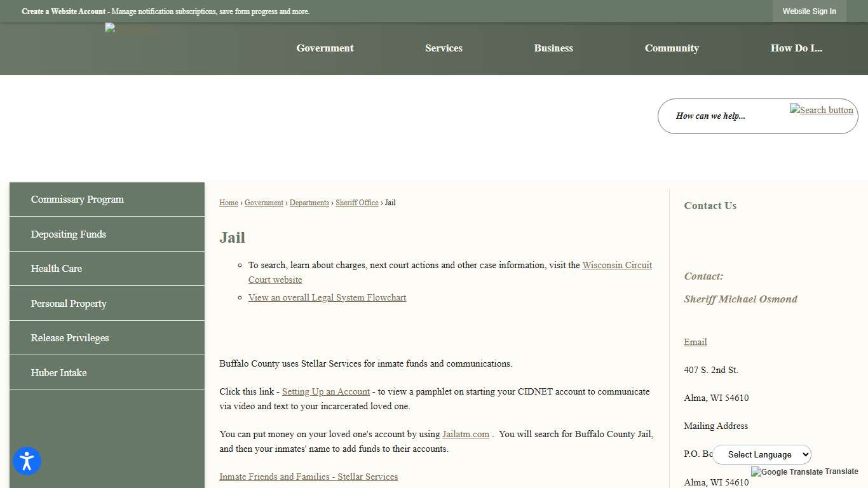This screenshot has height=488, width=868.
Task: Click Create a Website Account link
Action: [63, 11]
